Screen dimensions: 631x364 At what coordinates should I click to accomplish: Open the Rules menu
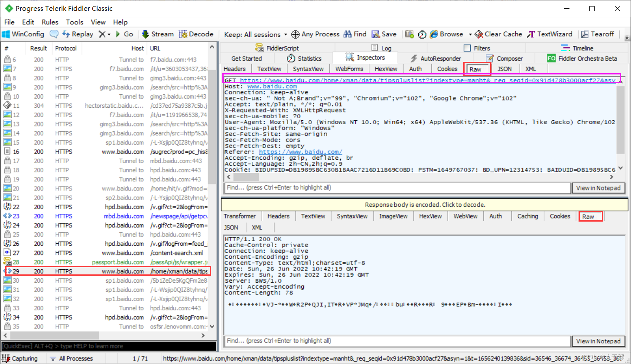50,22
